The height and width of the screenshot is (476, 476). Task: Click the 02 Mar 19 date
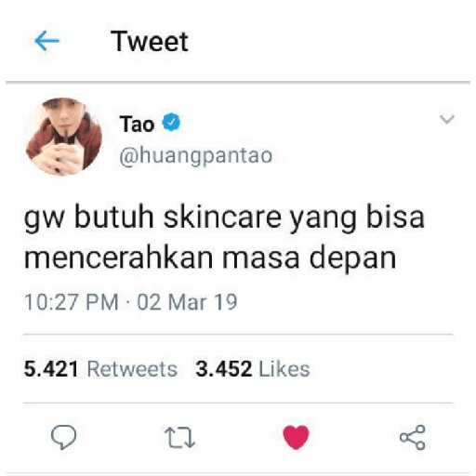187,302
